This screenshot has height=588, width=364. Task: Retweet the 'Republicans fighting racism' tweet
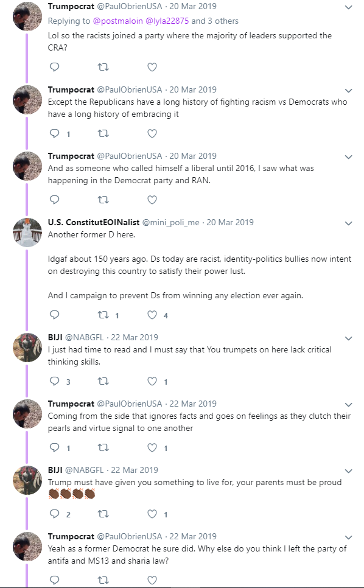pyautogui.click(x=103, y=133)
